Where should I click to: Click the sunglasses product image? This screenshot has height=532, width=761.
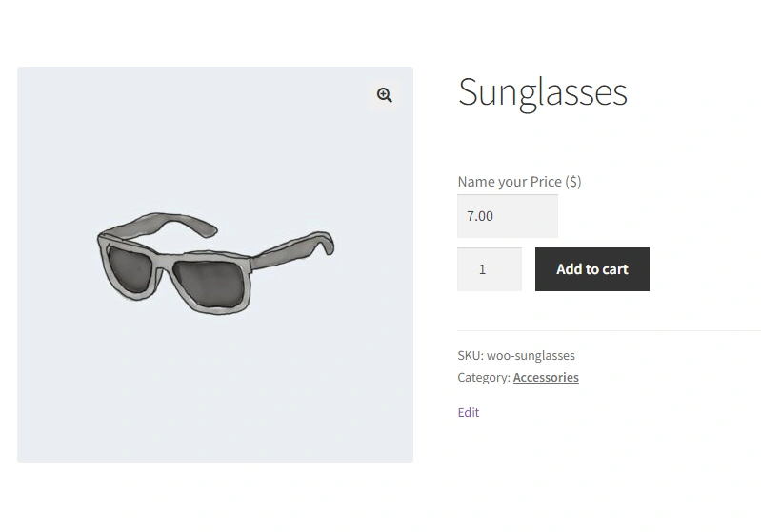(x=215, y=265)
